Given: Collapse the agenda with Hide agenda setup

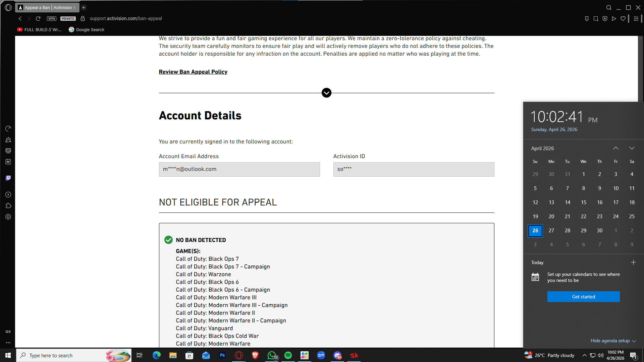Looking at the screenshot, I should [x=613, y=341].
